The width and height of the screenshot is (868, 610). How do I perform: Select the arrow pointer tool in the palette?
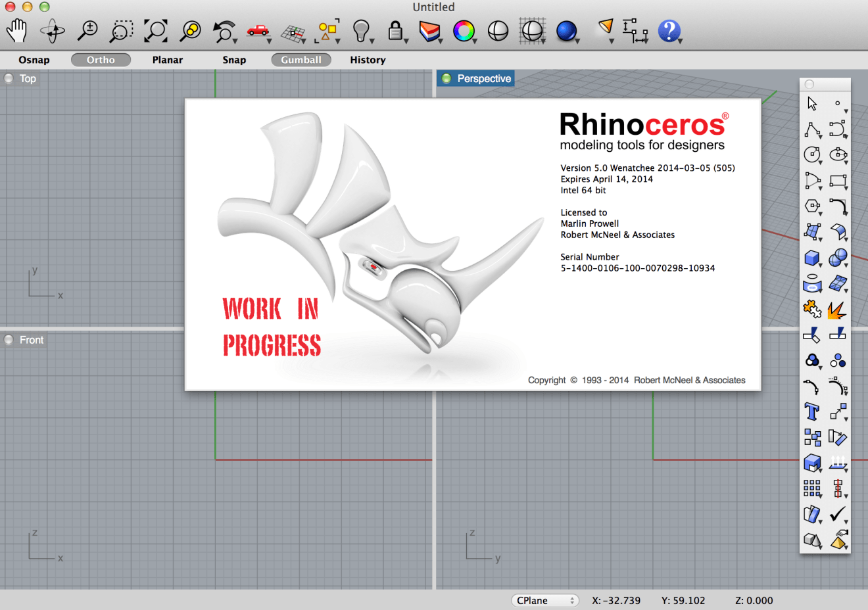point(812,104)
